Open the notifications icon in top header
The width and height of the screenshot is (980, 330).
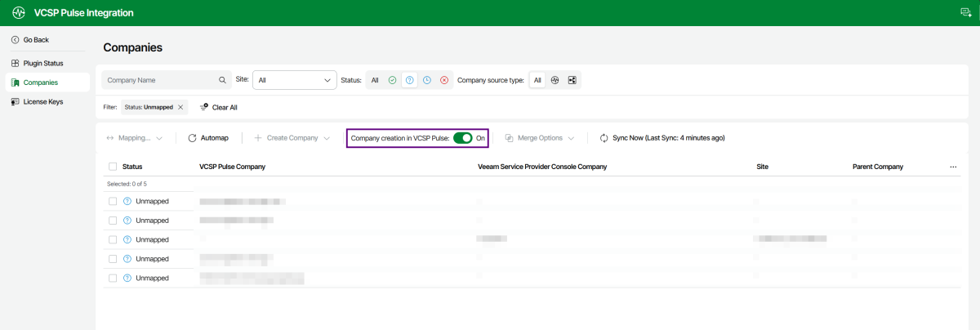click(x=965, y=13)
